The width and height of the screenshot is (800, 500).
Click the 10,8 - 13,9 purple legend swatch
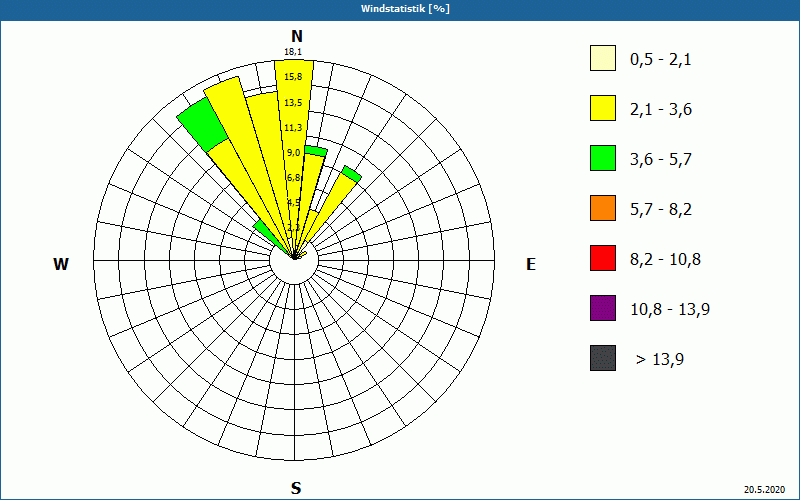tap(603, 308)
